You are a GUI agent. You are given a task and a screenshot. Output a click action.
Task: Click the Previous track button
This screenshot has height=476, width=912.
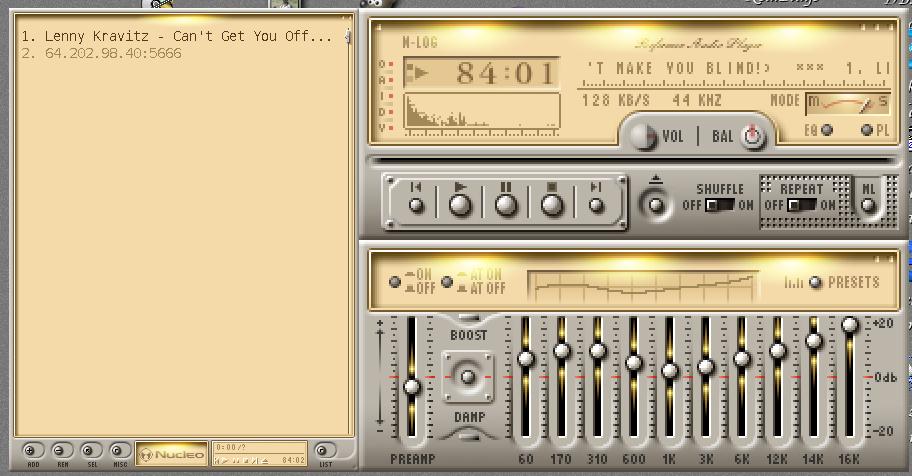[x=416, y=205]
